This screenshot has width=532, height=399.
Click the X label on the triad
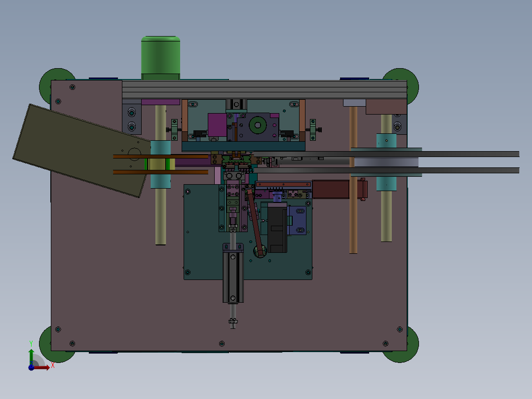(x=53, y=365)
